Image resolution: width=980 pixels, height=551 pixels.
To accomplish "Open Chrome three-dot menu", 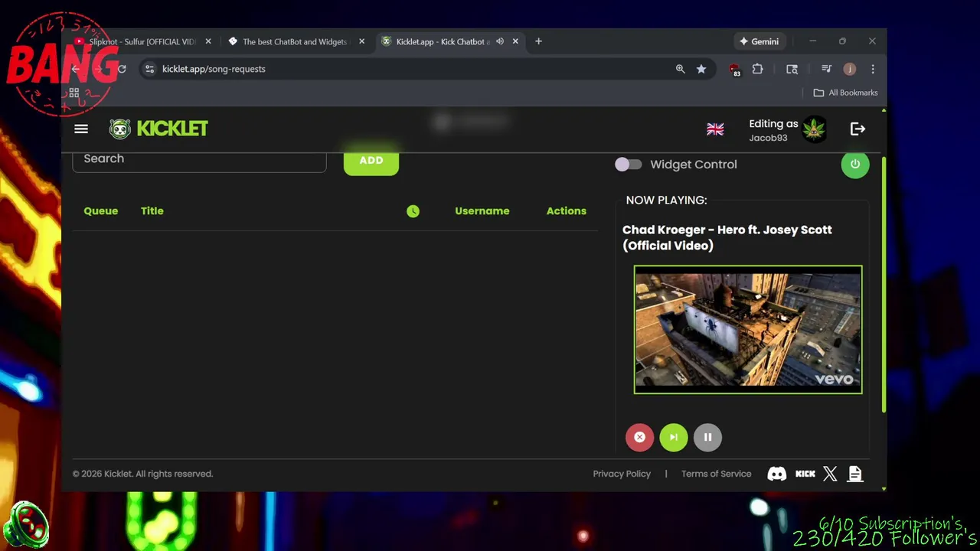I will tap(873, 69).
